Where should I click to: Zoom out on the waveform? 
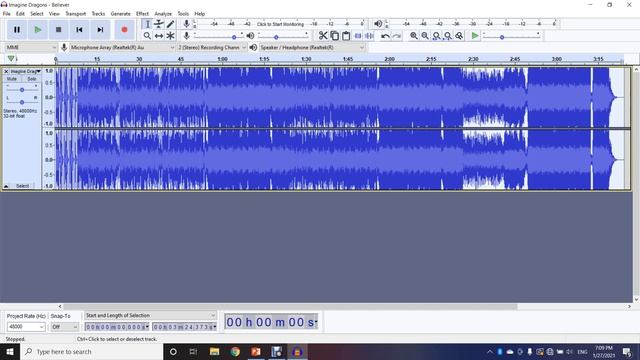425,36
